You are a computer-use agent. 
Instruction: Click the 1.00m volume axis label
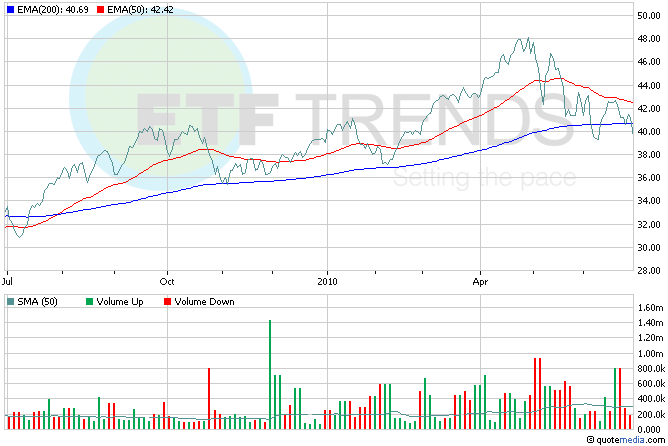651,354
